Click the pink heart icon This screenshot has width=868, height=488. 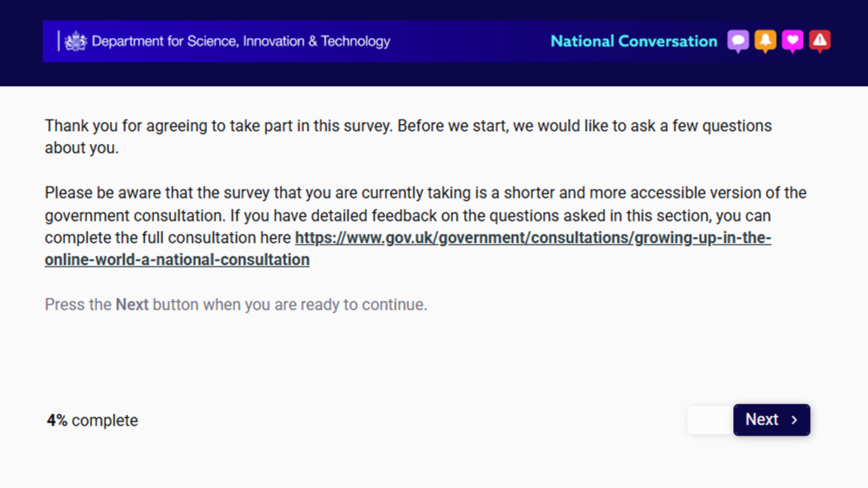792,41
